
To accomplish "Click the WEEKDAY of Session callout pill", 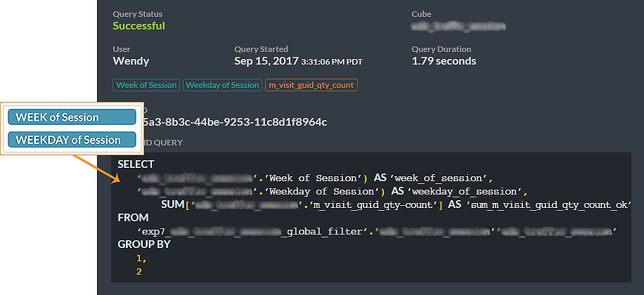I will pyautogui.click(x=72, y=140).
